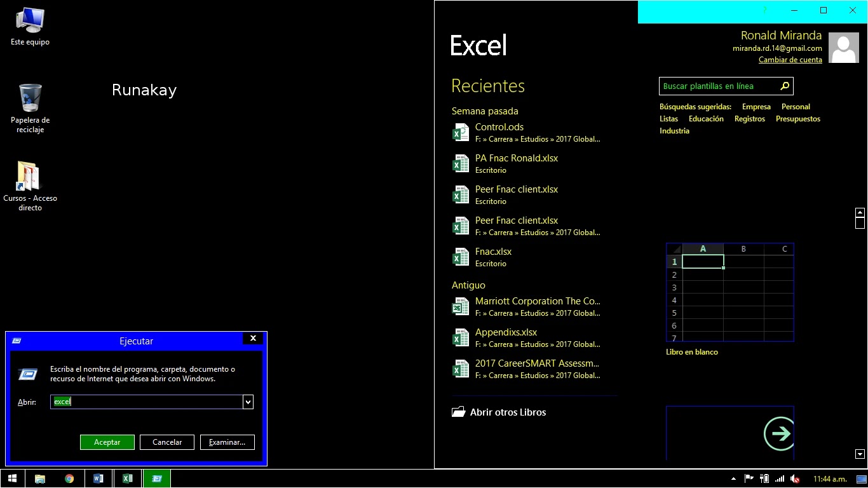Open Chrome from the taskbar
The image size is (868, 488).
click(x=69, y=478)
